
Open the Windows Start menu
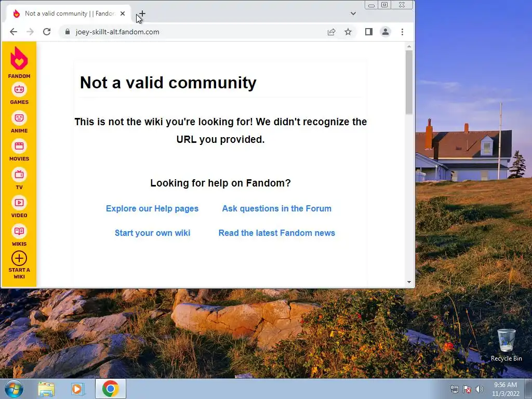tap(14, 389)
